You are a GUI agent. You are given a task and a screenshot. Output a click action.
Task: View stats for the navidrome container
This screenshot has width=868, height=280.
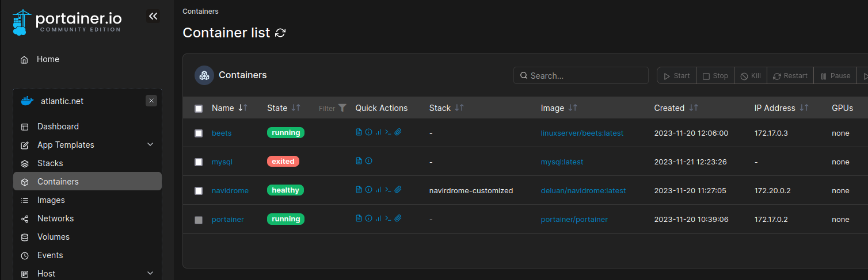378,189
